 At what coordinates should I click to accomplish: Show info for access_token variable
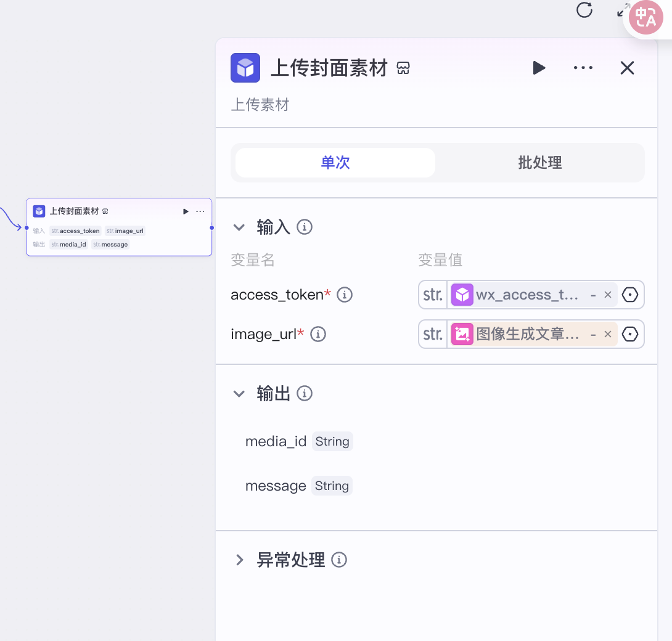coord(345,295)
